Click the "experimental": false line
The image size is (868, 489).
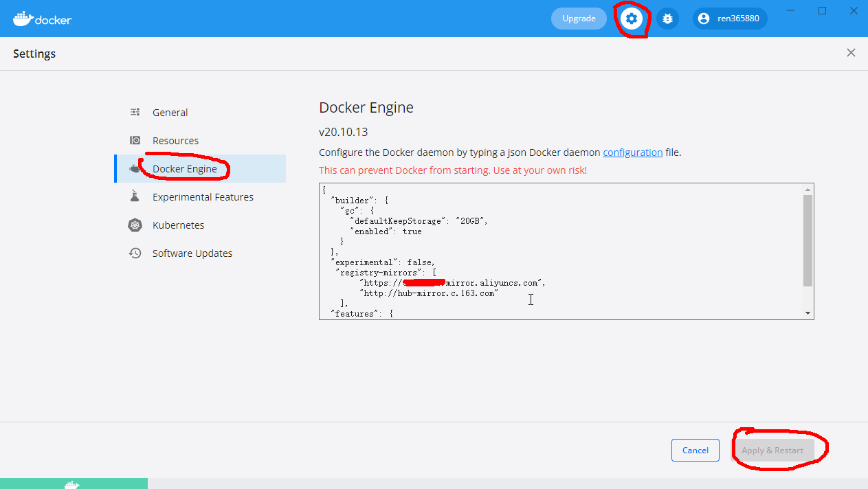[383, 262]
